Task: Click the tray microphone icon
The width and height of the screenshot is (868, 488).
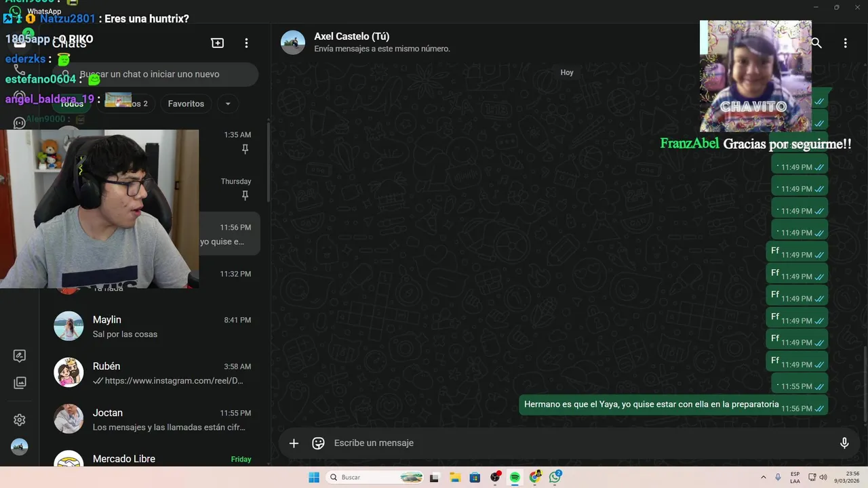Action: coord(778,477)
